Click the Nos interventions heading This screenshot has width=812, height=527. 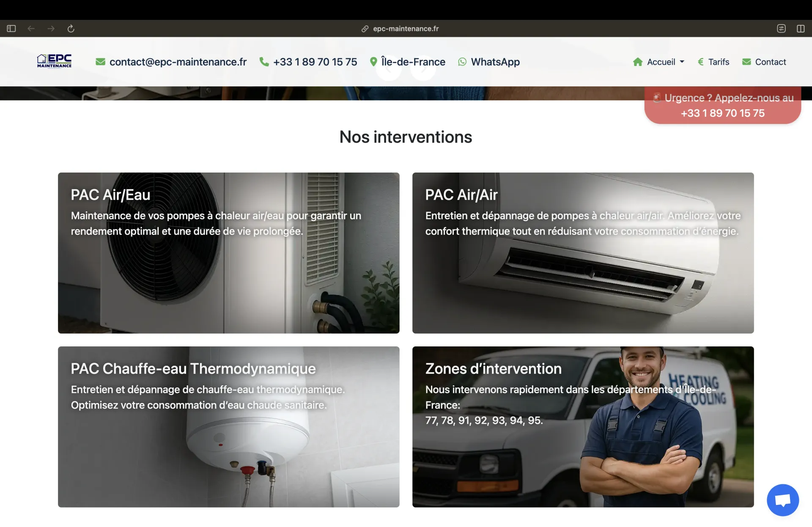click(406, 137)
